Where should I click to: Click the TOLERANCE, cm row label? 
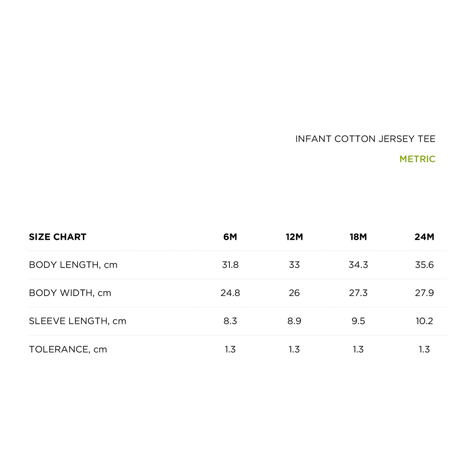[x=68, y=349]
